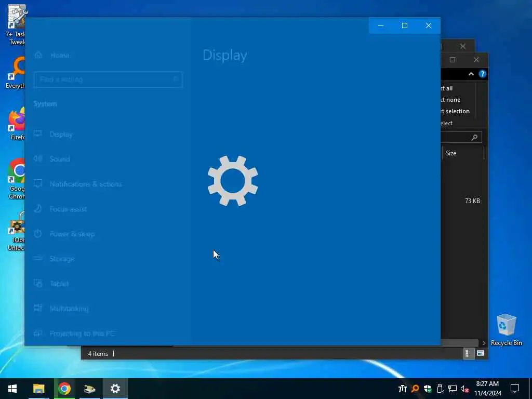The width and height of the screenshot is (532, 399).
Task: Select the Firefox desktop shortcut
Action: (16, 124)
